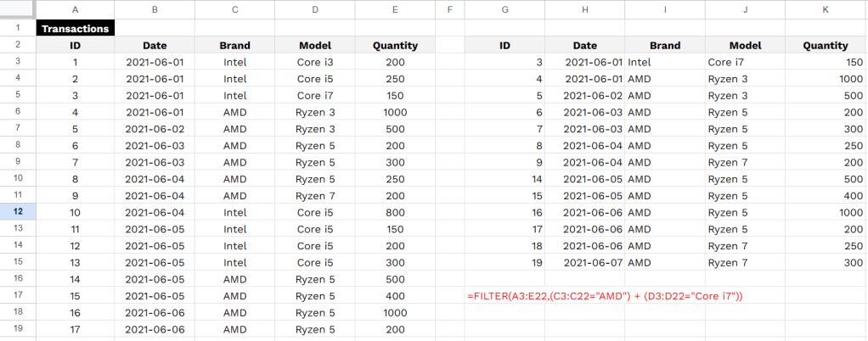The height and width of the screenshot is (341, 868).
Task: Select the quantity 800 cell in column E
Action: 395,212
